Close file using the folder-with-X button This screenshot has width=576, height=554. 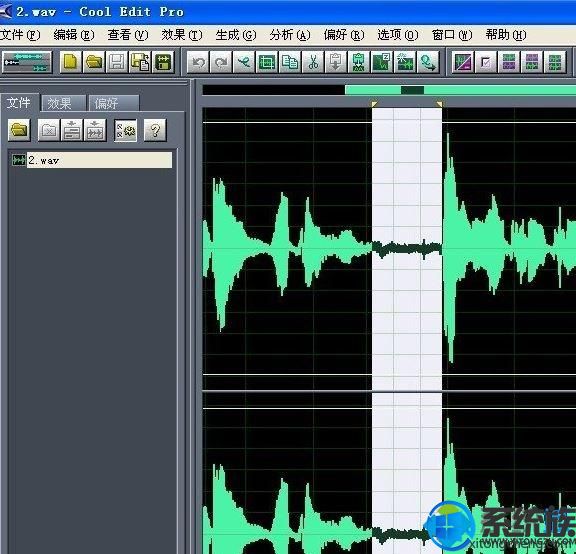pos(49,130)
